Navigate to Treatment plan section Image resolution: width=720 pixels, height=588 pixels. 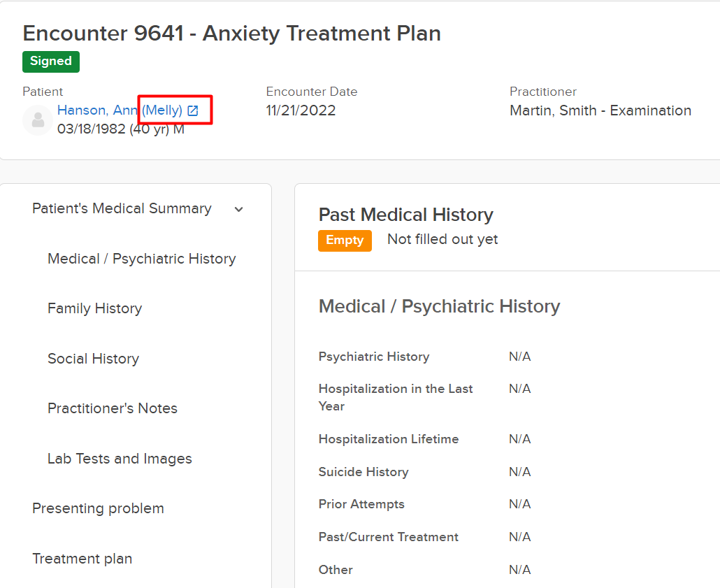tap(82, 559)
